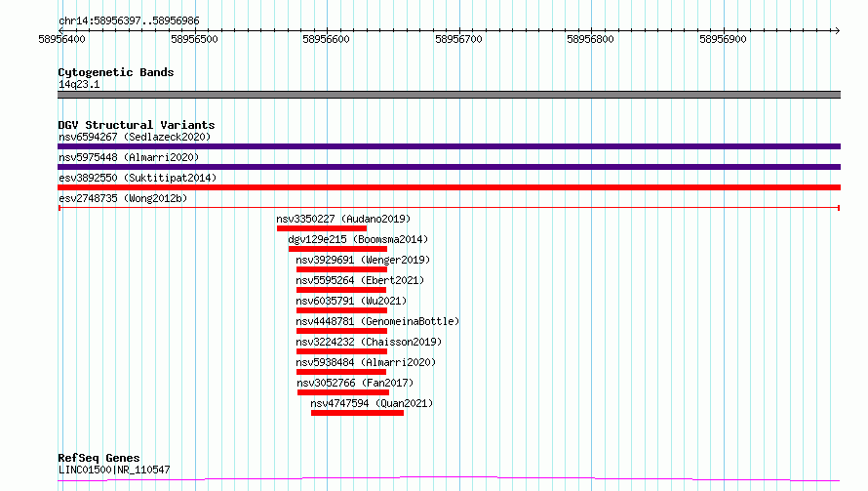Select the nsv5938484 (Almarri2020) label
868x491 pixels.
366,362
